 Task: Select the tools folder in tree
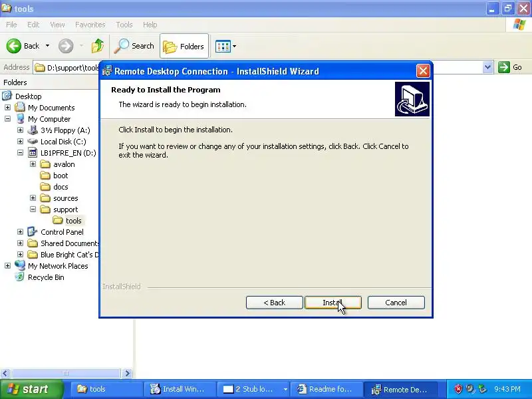click(x=73, y=221)
